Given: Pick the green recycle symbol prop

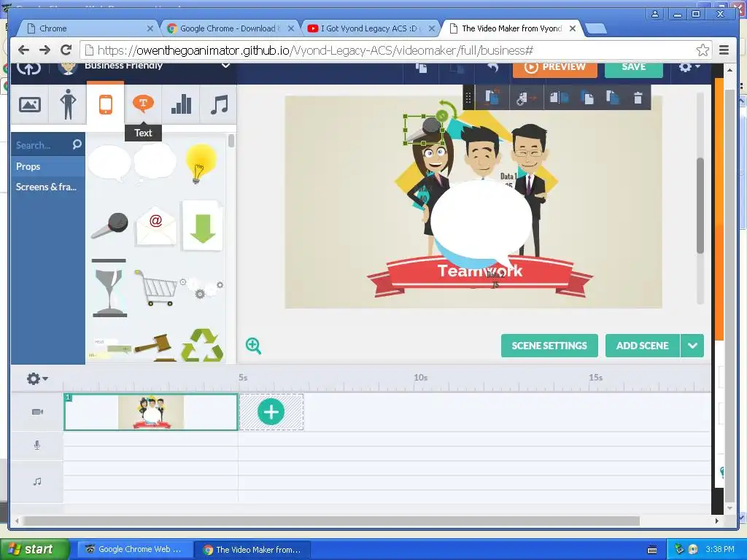Looking at the screenshot, I should (202, 345).
